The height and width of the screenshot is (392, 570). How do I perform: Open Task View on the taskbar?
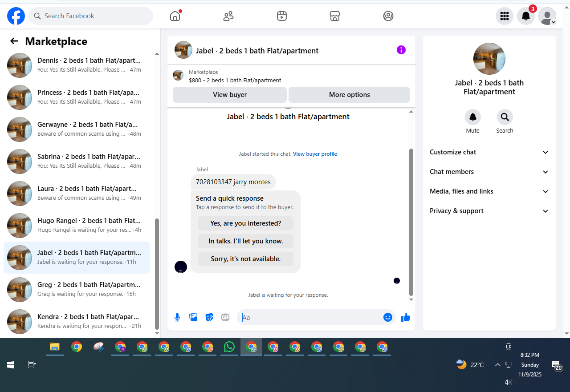32,365
